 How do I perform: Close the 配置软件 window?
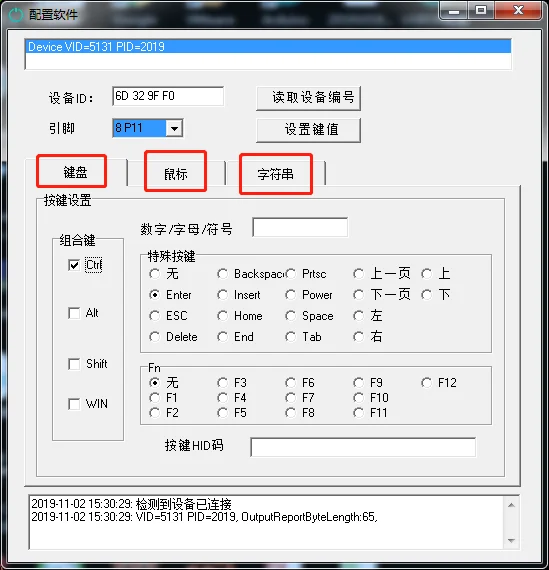pos(518,11)
